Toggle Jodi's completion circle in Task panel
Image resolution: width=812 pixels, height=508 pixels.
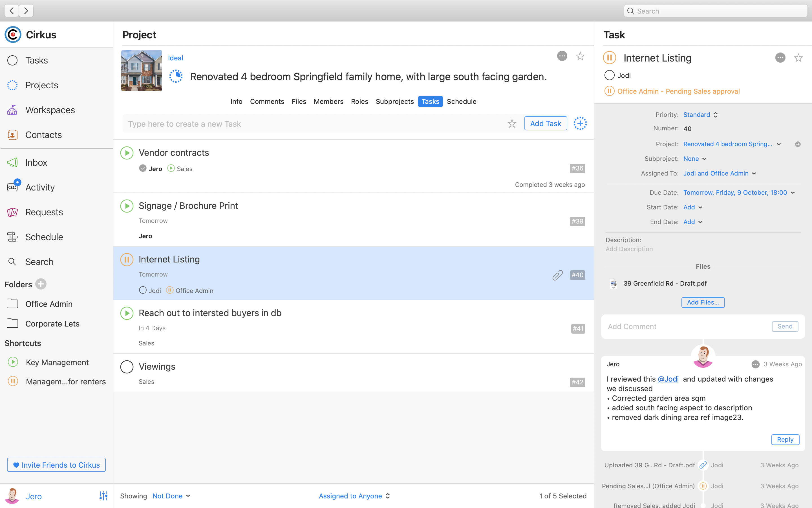pos(609,75)
